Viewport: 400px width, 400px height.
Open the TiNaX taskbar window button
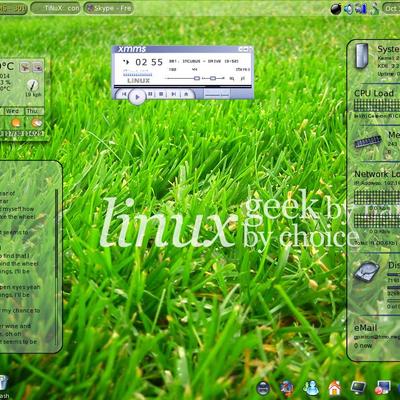55,8
